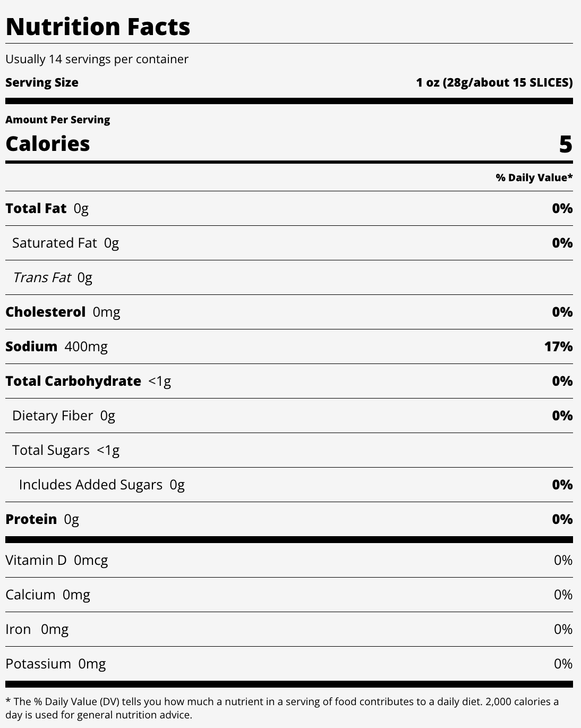This screenshot has height=728, width=581.
Task: Click the Serving Size label
Action: point(42,82)
